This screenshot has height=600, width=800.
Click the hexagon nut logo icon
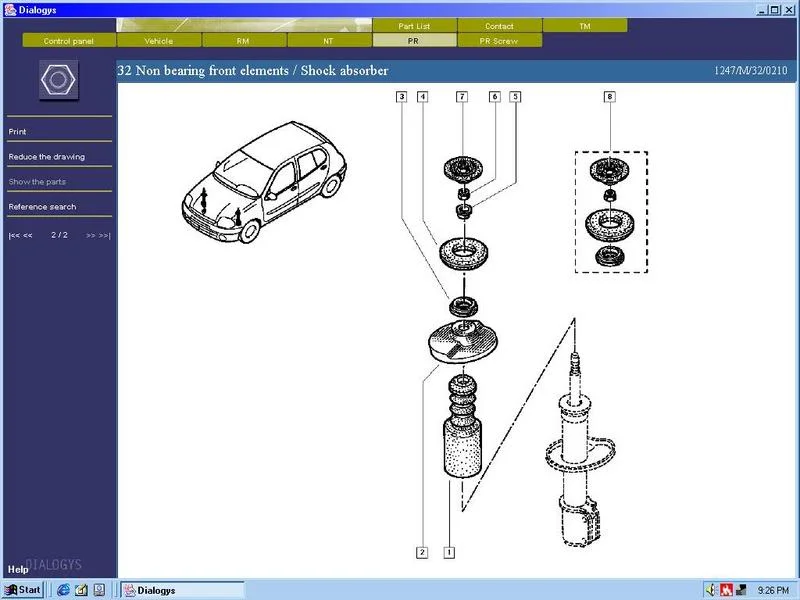[x=59, y=80]
